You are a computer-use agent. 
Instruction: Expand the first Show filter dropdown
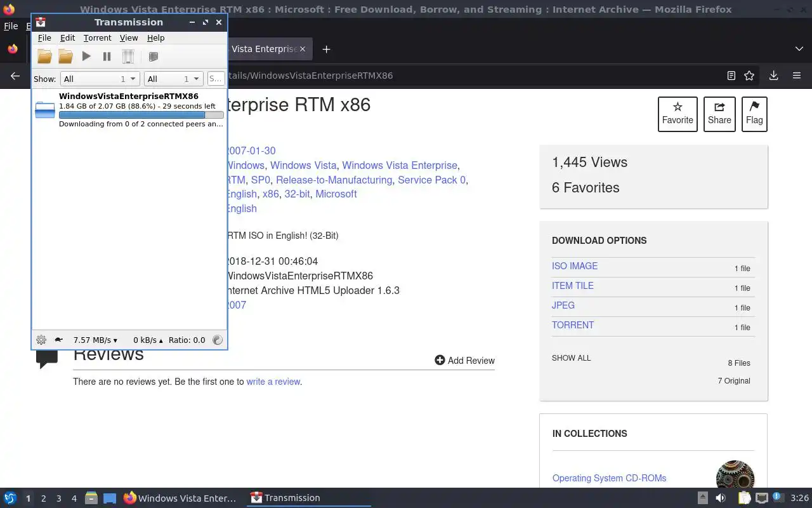(100, 79)
